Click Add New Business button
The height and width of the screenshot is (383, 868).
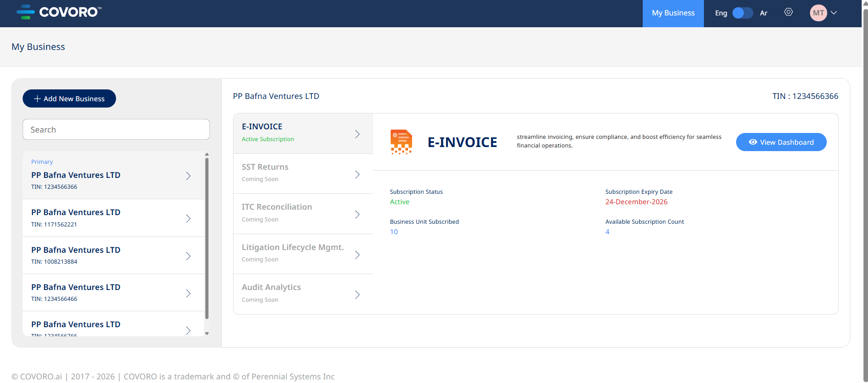69,98
